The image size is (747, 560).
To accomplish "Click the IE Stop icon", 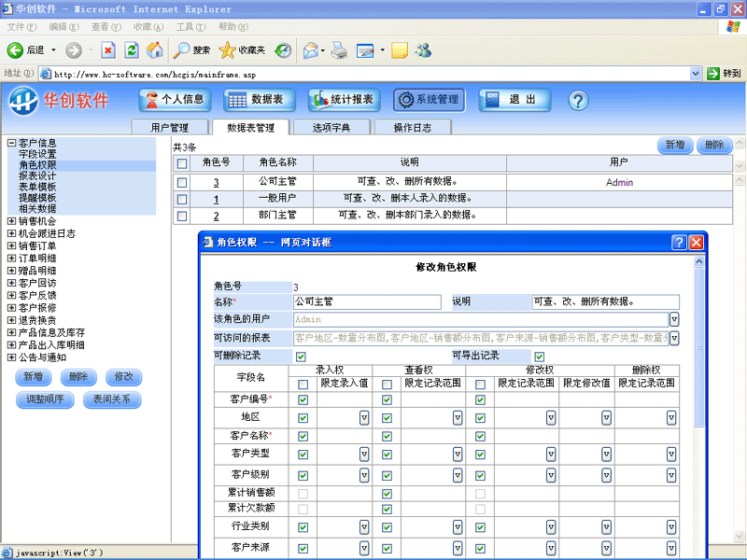I will 108,50.
